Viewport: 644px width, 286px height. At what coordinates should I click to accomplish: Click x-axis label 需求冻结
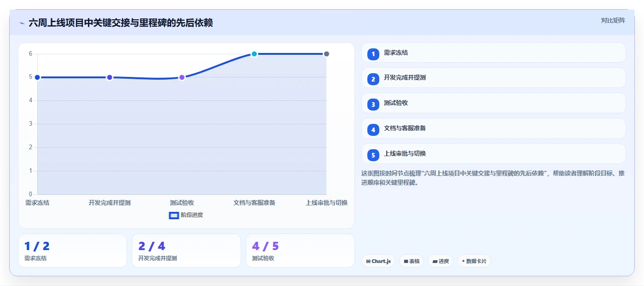[x=37, y=203]
